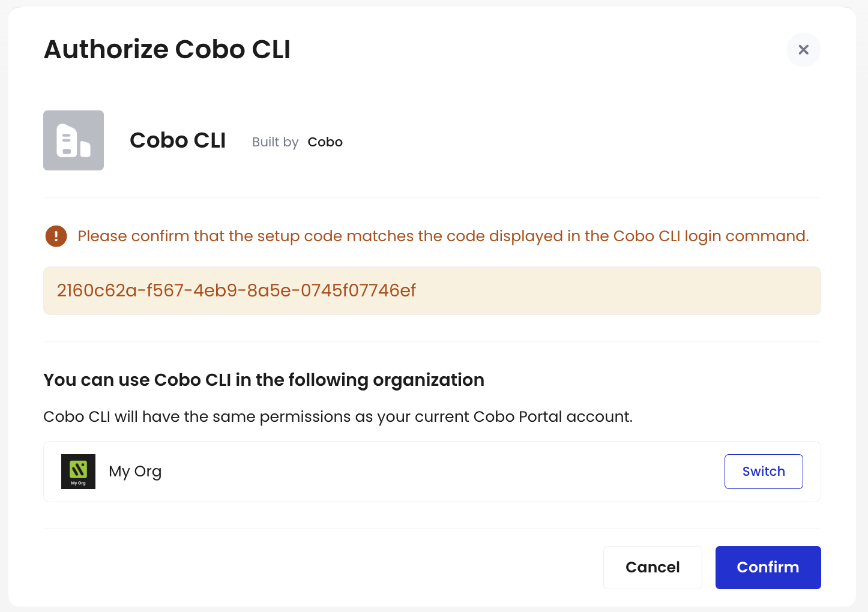Click the organization section heading text
The height and width of the screenshot is (612, 868).
point(264,380)
